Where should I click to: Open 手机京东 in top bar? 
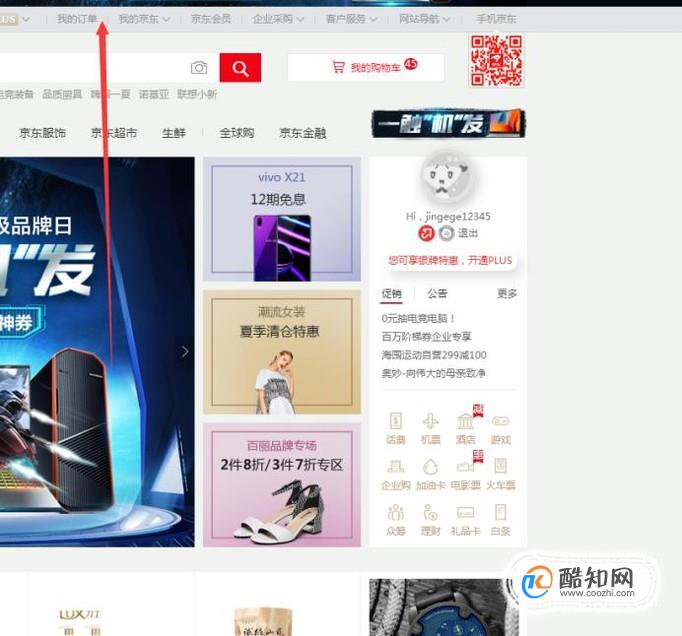(x=496, y=19)
